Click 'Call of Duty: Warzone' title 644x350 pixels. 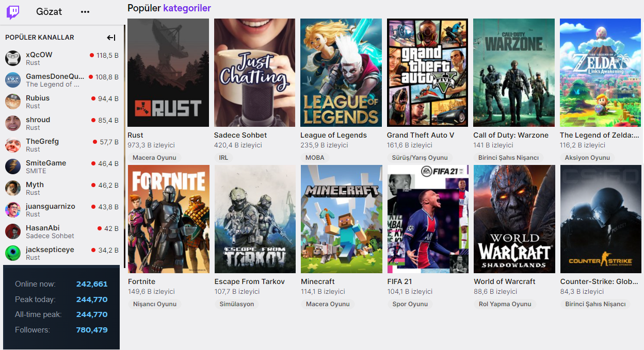click(511, 135)
